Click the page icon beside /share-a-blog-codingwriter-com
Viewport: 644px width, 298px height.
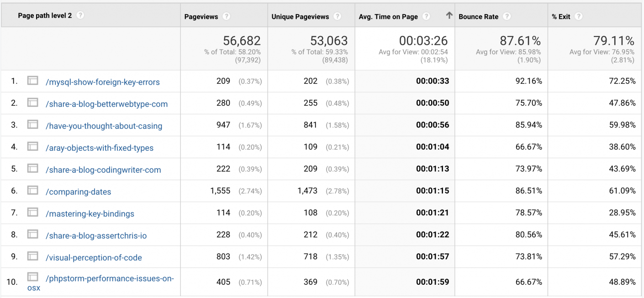32,168
